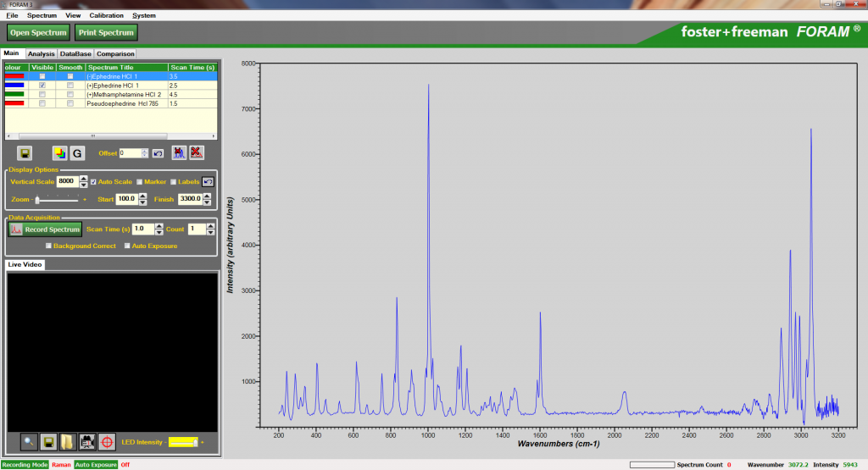Viewport: 868px width, 470px height.
Task: Click the Record Spectrum button
Action: point(46,229)
